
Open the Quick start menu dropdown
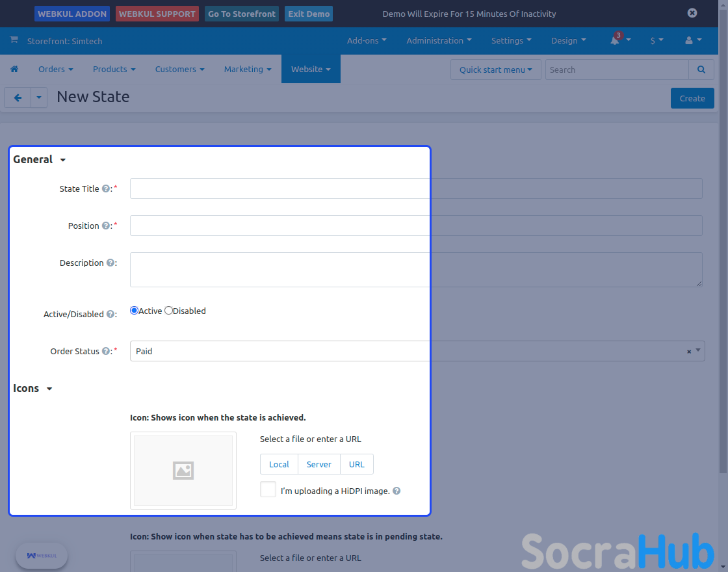click(x=495, y=70)
